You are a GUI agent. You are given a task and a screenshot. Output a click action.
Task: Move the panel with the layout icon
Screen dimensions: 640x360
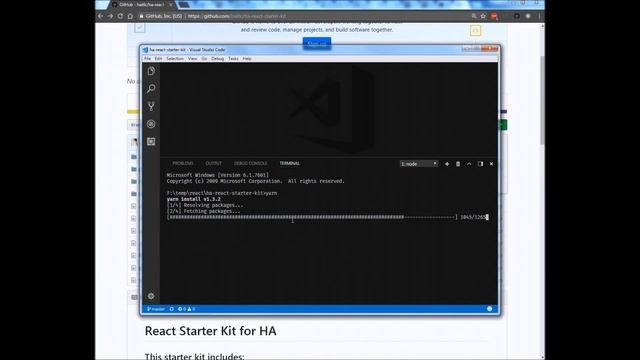pos(480,164)
